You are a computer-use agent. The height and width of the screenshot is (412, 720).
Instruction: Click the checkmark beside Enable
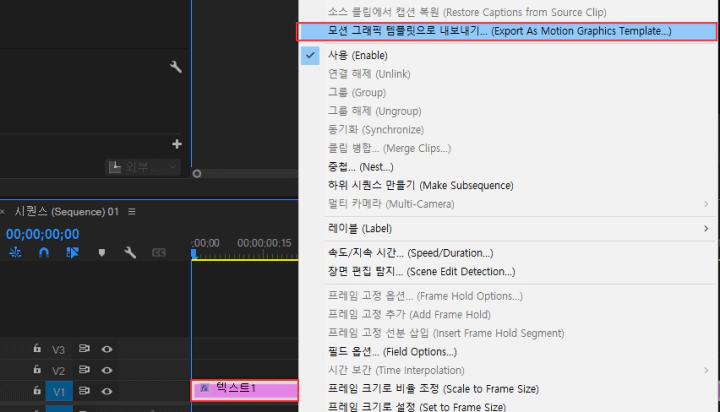pyautogui.click(x=310, y=56)
